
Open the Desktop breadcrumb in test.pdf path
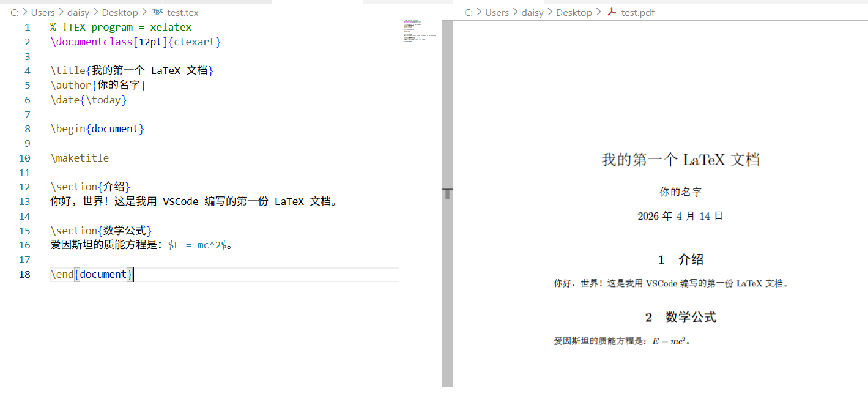pos(574,12)
